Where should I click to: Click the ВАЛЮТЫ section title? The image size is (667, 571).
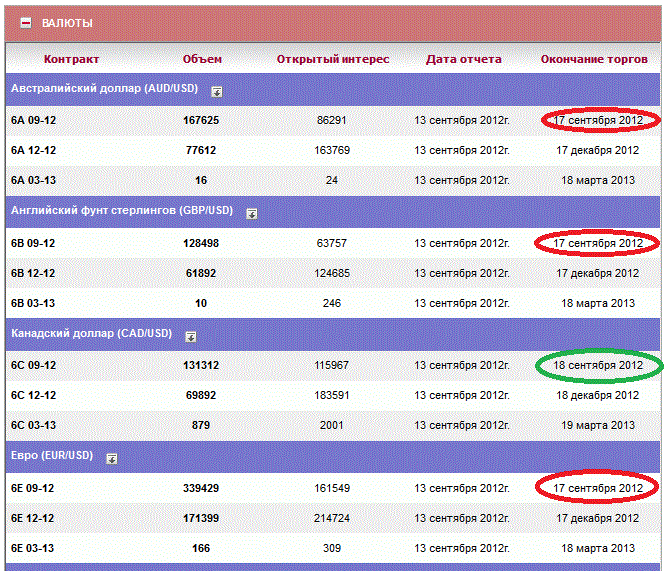coord(67,23)
